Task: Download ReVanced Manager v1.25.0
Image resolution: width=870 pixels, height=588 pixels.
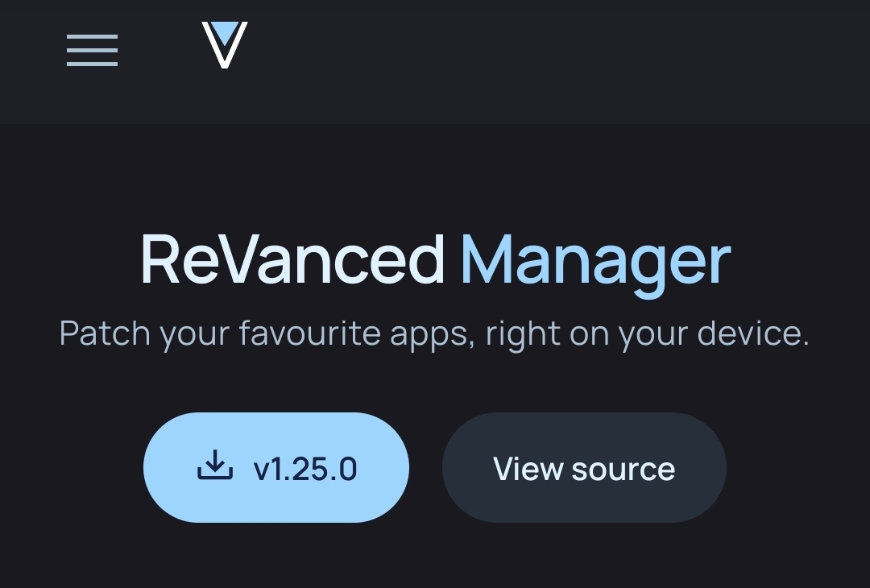Action: [276, 467]
